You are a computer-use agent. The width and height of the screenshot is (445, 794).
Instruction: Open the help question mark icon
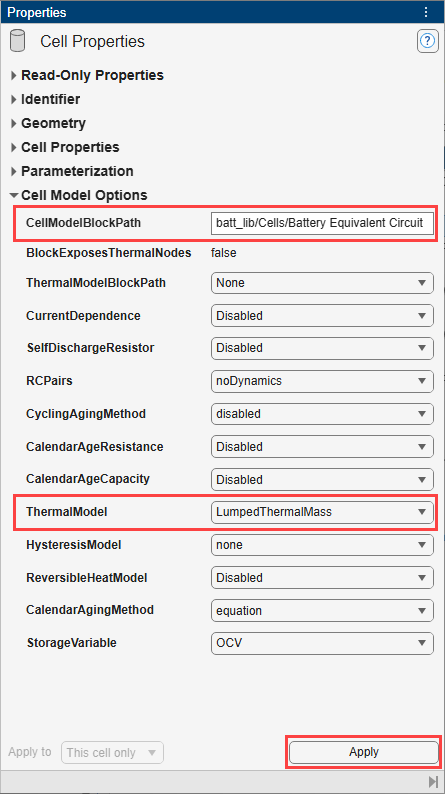[427, 41]
